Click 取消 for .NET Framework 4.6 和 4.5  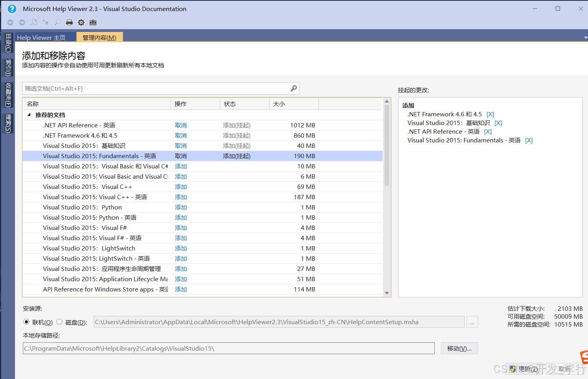coord(181,135)
